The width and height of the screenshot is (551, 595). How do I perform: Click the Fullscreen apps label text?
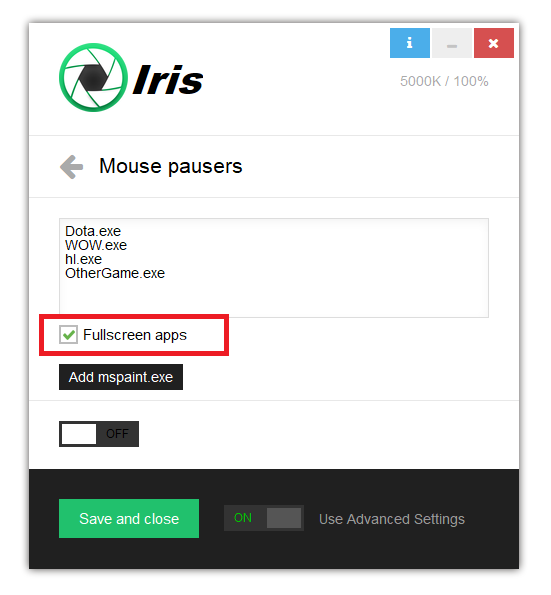click(135, 335)
